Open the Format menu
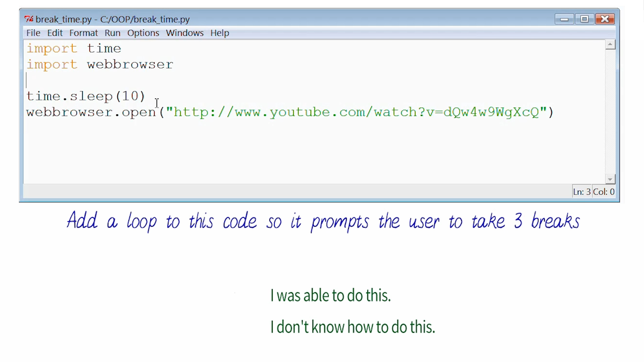644x362 pixels. coord(84,33)
